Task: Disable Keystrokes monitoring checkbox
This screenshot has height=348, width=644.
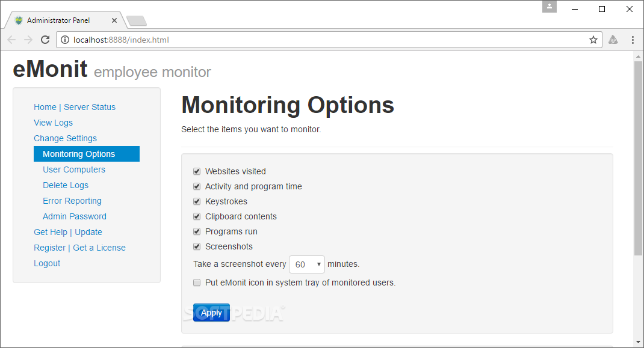Action: click(x=197, y=201)
